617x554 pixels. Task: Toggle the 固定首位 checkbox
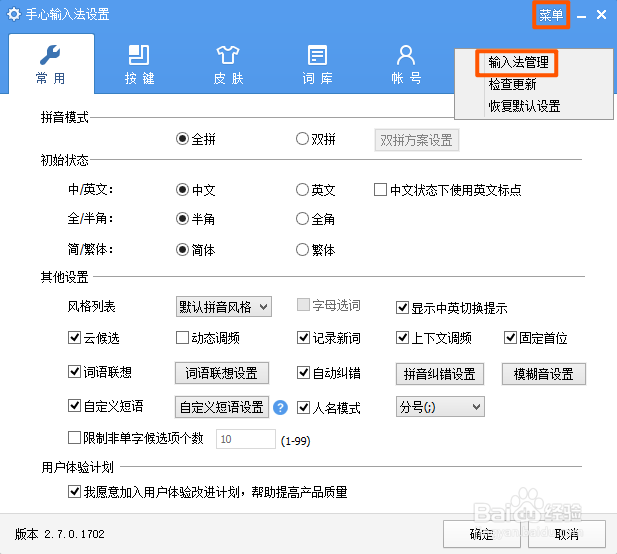coord(510,338)
